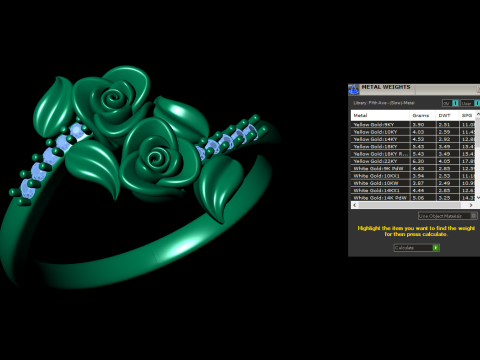Viewport: 480px width, 360px height.
Task: Select the Yellow Gold:9KY row
Action: 413,125
